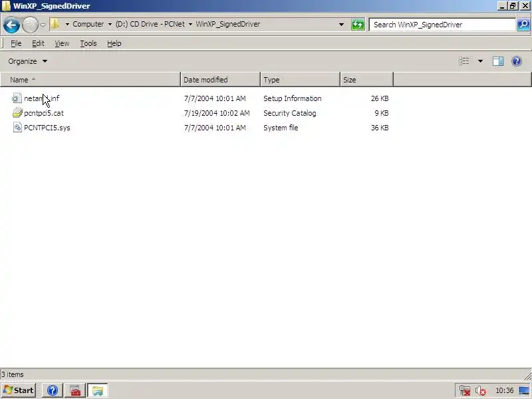Screen dimensions: 532x399
Task: Click the muted volume tray icon
Action: coord(480,391)
